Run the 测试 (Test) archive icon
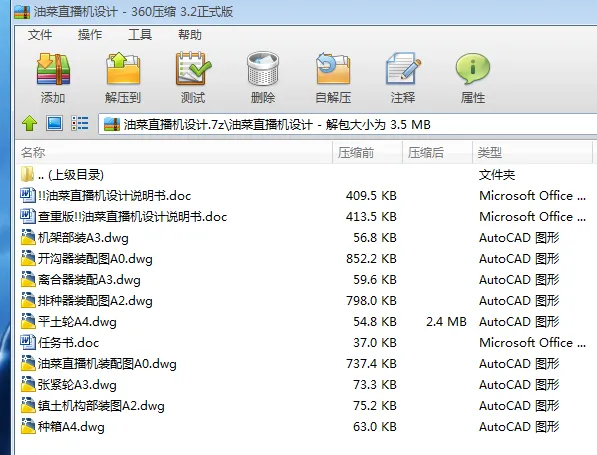 coord(193,69)
